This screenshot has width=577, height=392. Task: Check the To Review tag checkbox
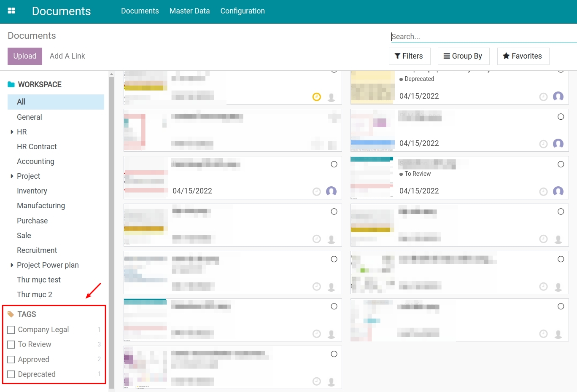tap(11, 344)
